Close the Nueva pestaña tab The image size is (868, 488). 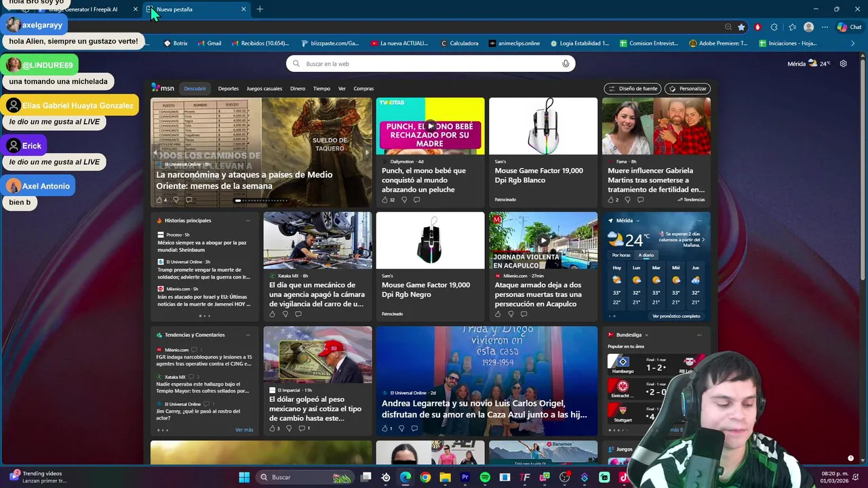tap(243, 9)
